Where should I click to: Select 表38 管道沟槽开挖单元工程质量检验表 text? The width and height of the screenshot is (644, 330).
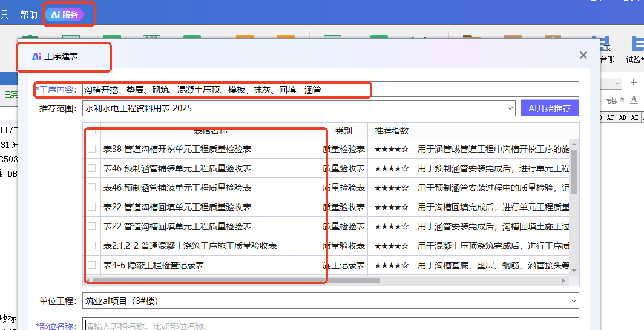click(177, 149)
